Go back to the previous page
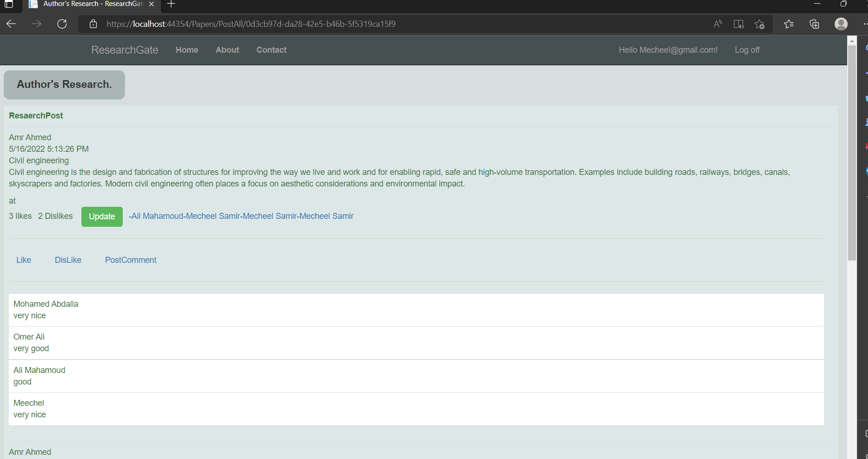Screen dimensions: 868x459 [11, 24]
